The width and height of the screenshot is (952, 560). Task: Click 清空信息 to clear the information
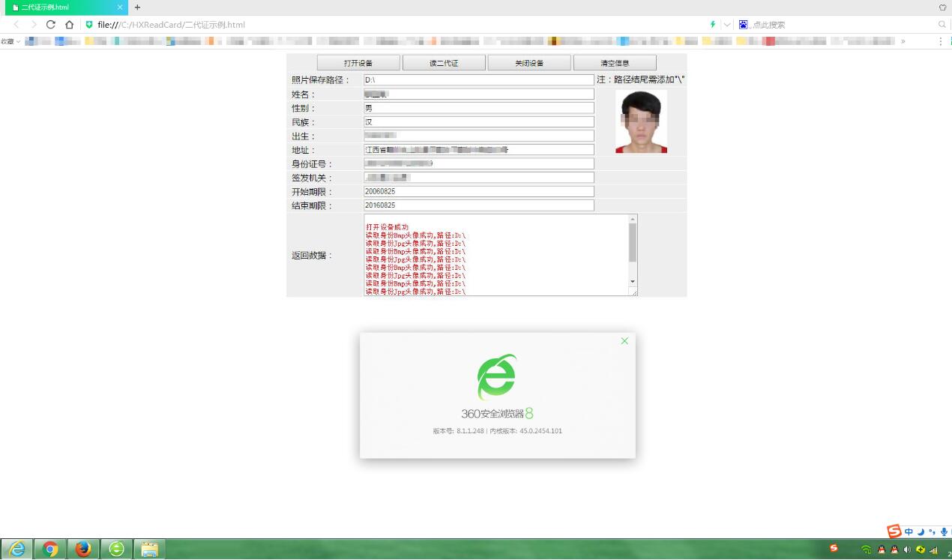[x=614, y=62]
